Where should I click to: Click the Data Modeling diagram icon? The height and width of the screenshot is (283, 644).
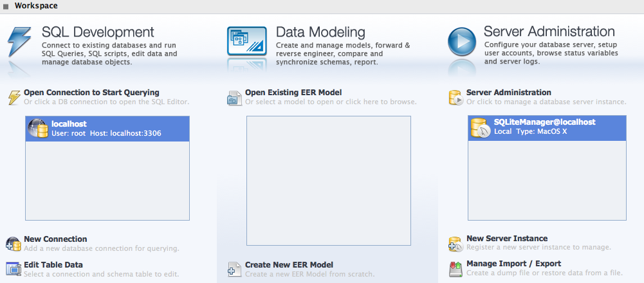[x=247, y=41]
